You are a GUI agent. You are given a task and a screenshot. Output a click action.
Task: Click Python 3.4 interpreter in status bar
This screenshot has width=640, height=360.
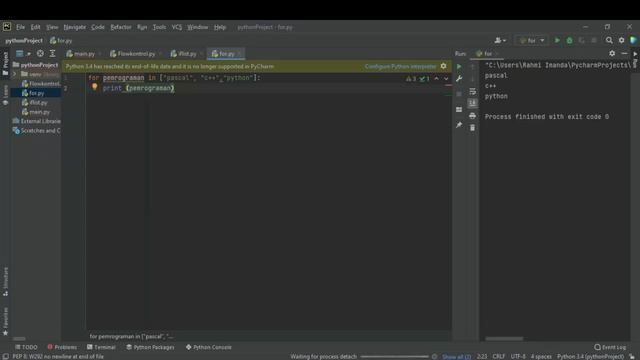pos(590,356)
